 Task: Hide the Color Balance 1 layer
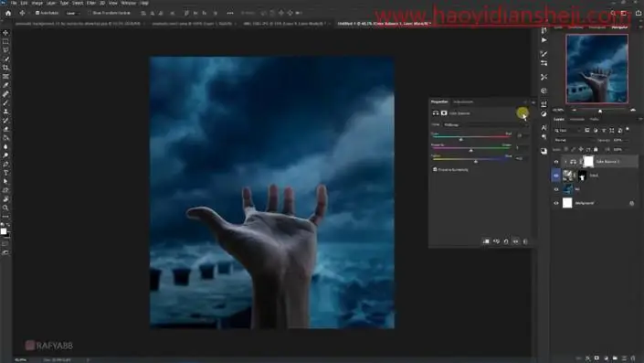[x=556, y=162]
